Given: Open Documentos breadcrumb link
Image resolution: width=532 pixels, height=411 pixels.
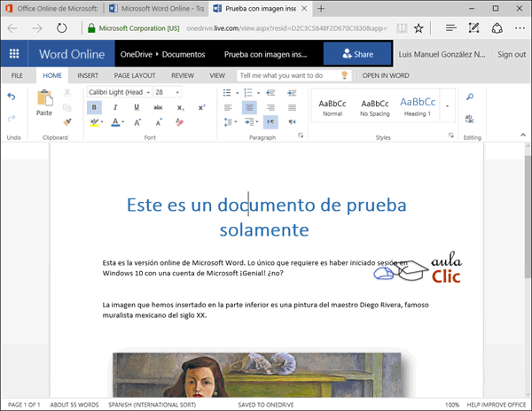Looking at the screenshot, I should coord(184,54).
